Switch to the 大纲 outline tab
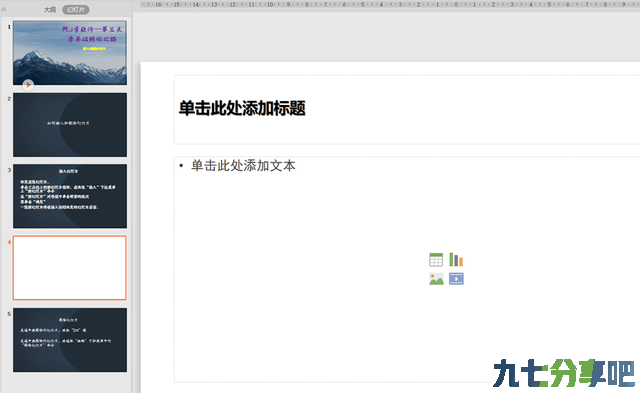 click(x=50, y=9)
